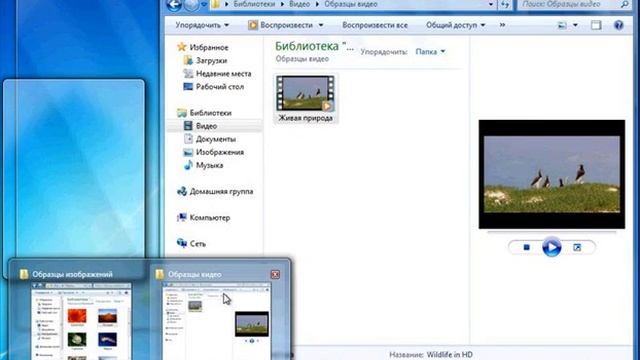Select the Живая природа video thumbnail
Screen dimensions: 640x360
tap(305, 93)
